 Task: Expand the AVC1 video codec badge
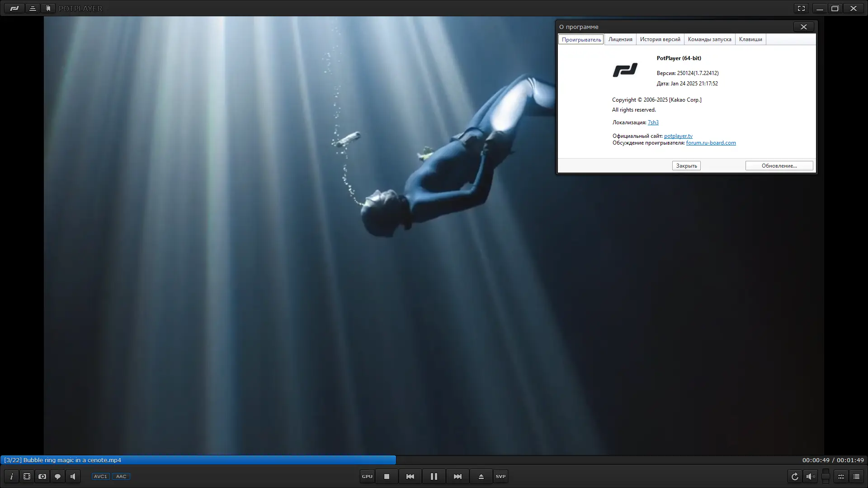[100, 476]
